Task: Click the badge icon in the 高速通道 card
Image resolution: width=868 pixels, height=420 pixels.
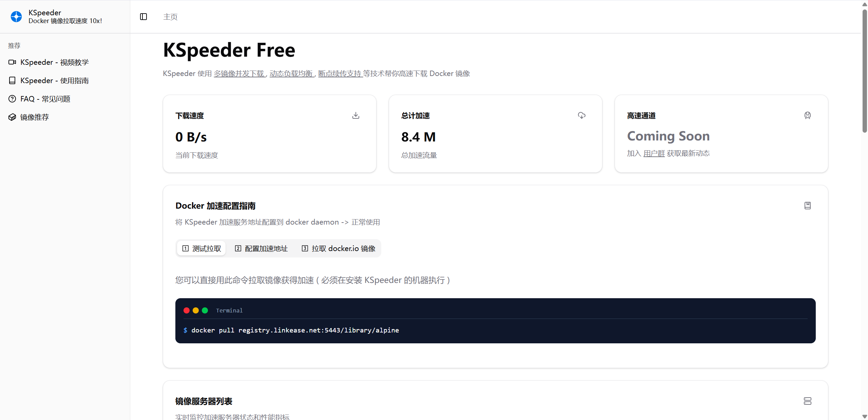Action: pos(807,115)
